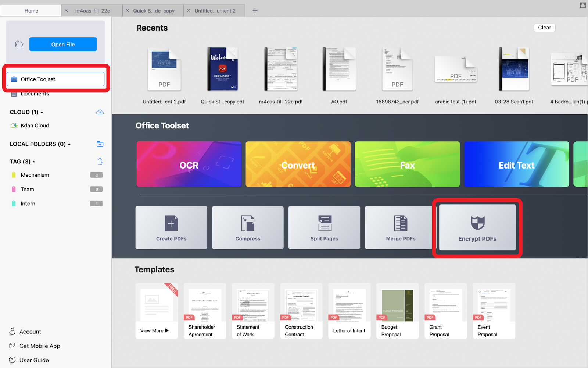Image resolution: width=588 pixels, height=368 pixels.
Task: Open the Grant Proposal template
Action: coord(446,311)
